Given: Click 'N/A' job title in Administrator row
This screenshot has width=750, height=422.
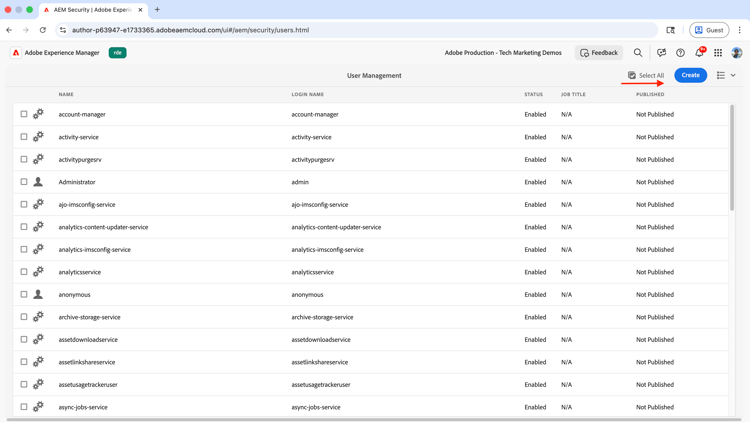Looking at the screenshot, I should (x=566, y=182).
